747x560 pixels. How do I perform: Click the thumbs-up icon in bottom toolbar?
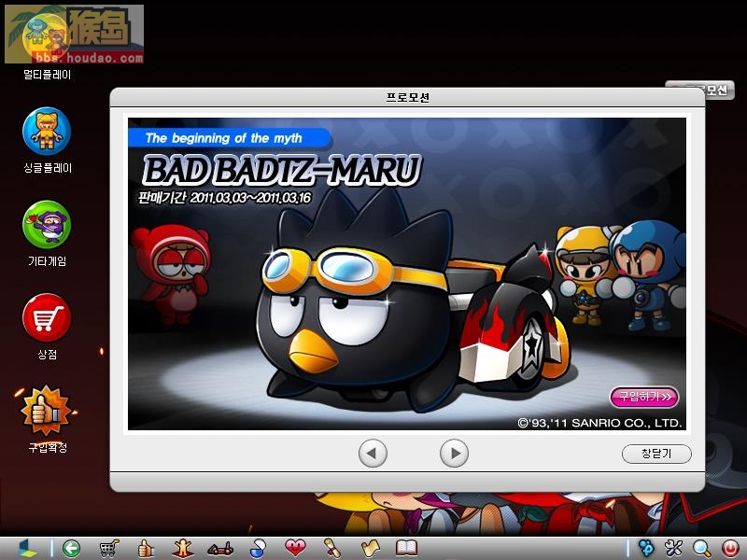(x=146, y=549)
